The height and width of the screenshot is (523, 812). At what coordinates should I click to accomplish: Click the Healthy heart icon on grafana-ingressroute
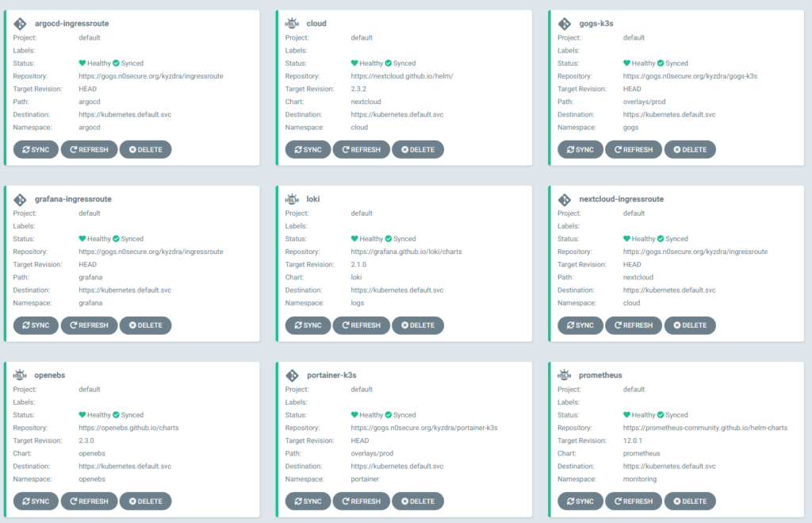click(82, 239)
